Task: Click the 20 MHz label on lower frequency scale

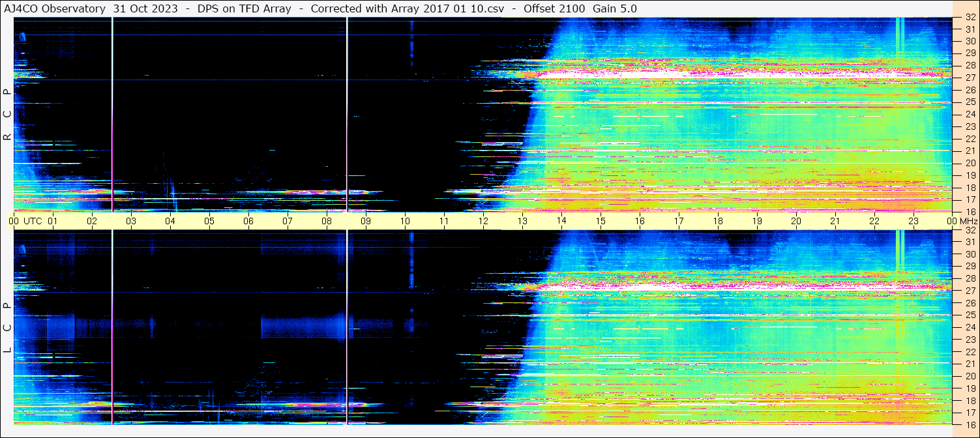Action: tap(970, 376)
